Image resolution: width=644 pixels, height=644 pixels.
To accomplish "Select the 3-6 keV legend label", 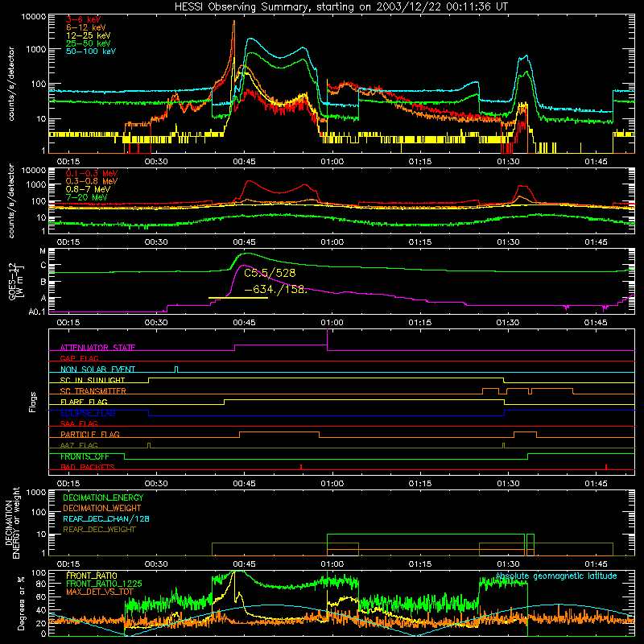I will 84,19.
